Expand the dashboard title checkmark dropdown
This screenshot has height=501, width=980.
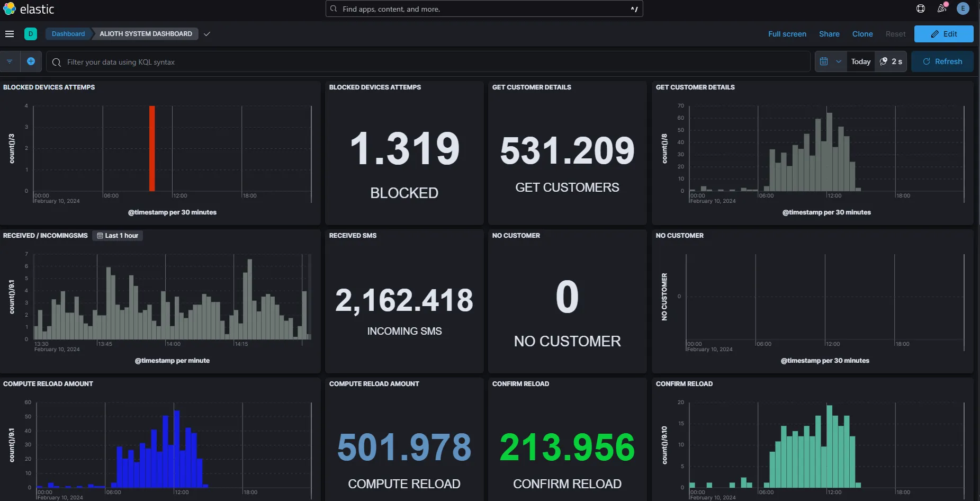coord(207,34)
